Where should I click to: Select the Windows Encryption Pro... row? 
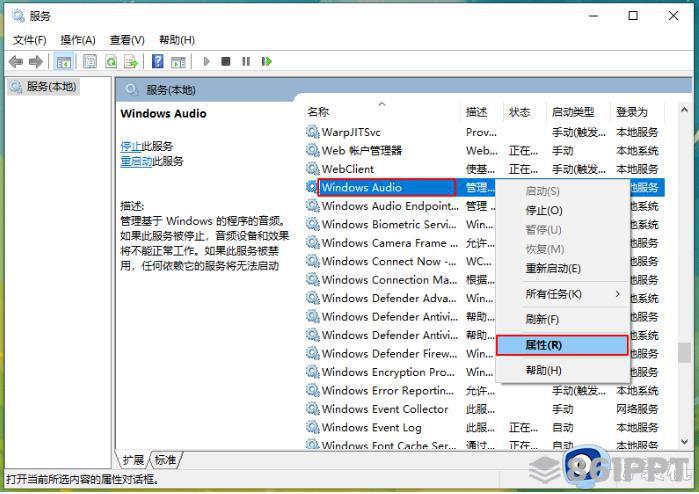(485, 372)
